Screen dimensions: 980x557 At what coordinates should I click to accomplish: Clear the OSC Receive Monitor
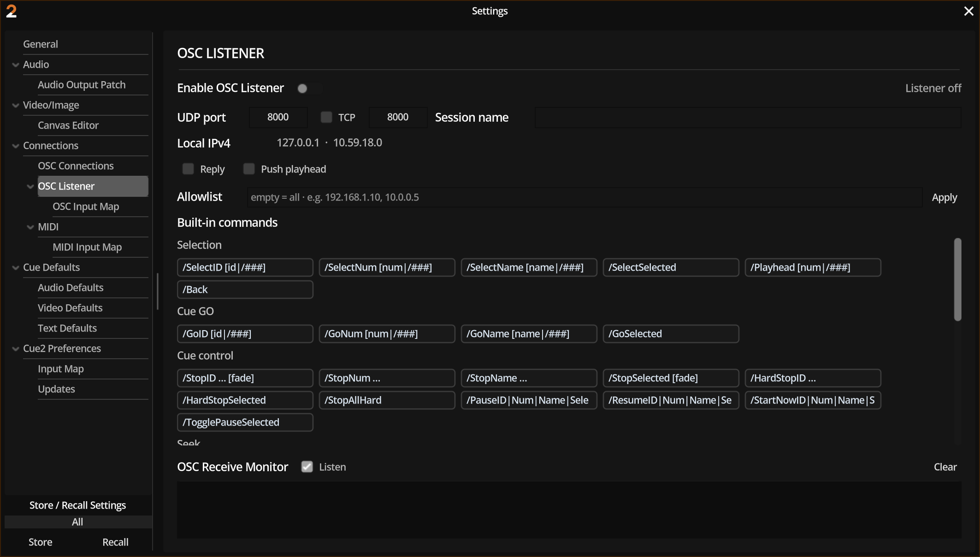945,467
